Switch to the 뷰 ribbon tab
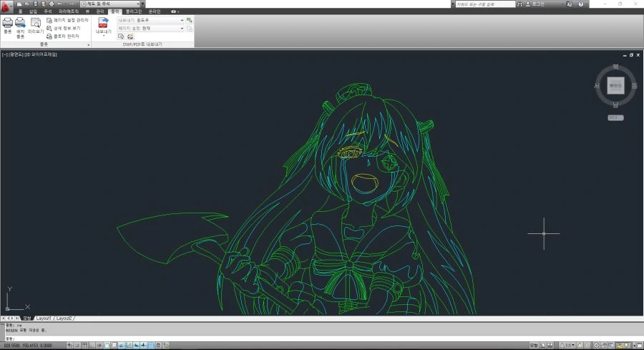Viewport: 644px width, 350px height. point(87,11)
